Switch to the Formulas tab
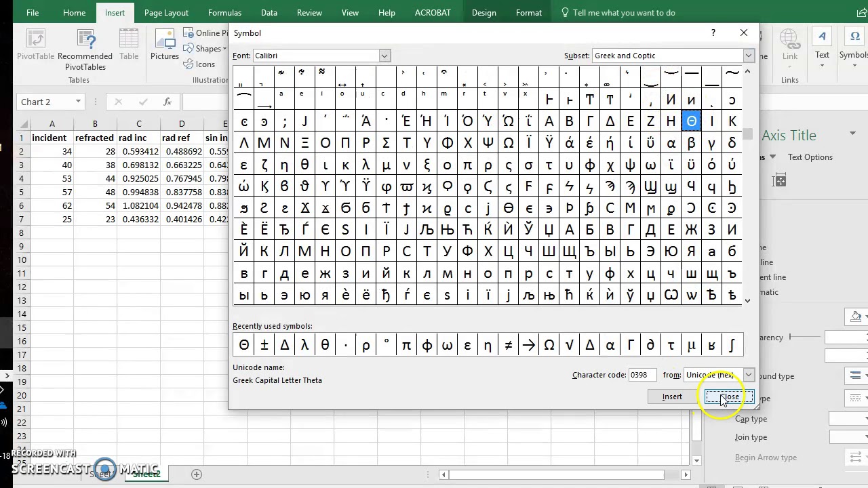Screen dimensions: 868x488 pyautogui.click(x=224, y=13)
